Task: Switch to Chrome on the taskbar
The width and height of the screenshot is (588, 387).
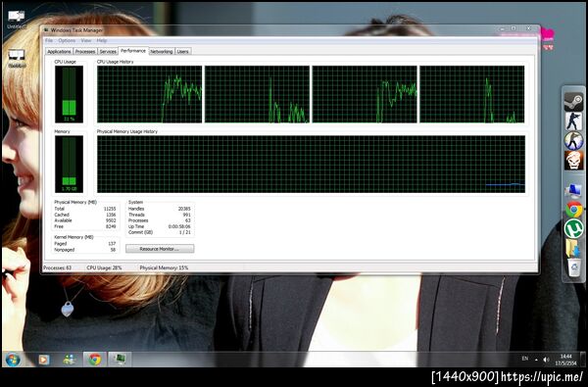Action: (94, 360)
